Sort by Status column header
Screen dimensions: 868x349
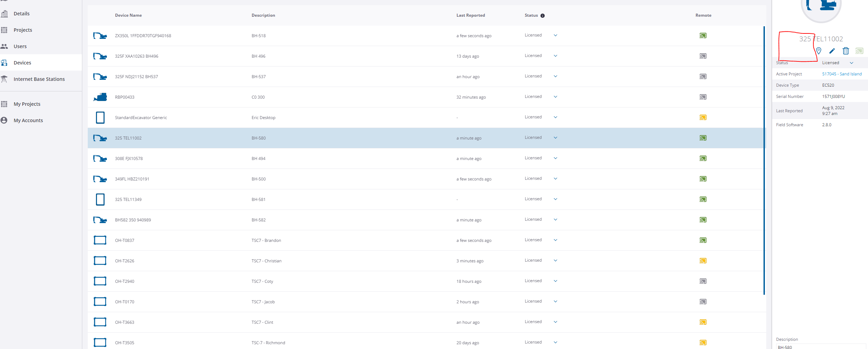pos(531,15)
